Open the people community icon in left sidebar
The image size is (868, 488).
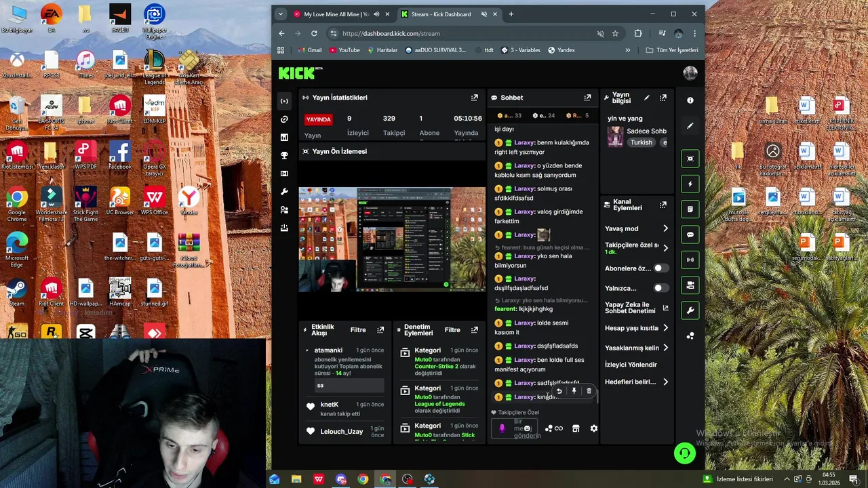click(x=284, y=210)
